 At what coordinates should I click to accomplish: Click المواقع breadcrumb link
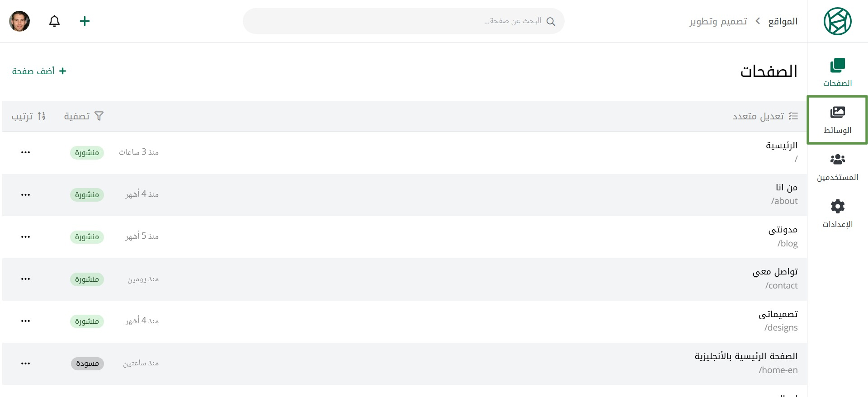(x=783, y=21)
